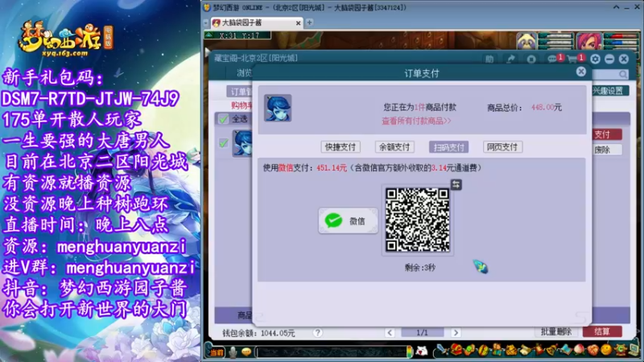Close the 订单支付 payment dialog
This screenshot has height=362, width=644.
pos(580,72)
